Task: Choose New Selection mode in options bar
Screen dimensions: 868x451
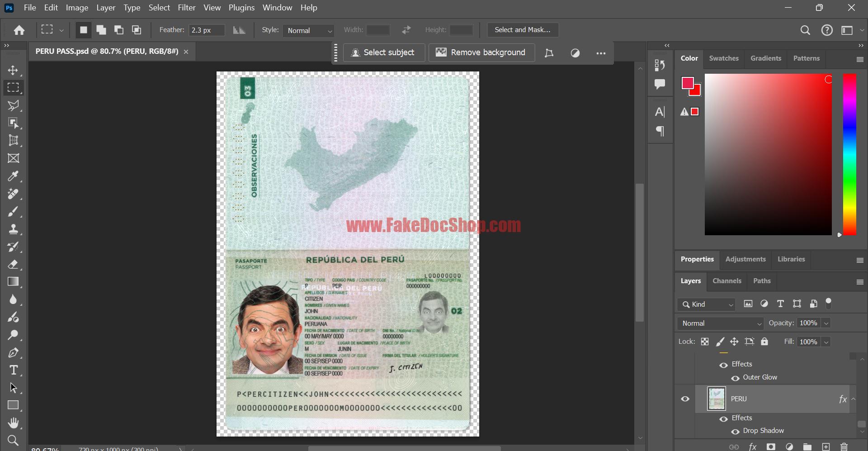Action: click(83, 30)
